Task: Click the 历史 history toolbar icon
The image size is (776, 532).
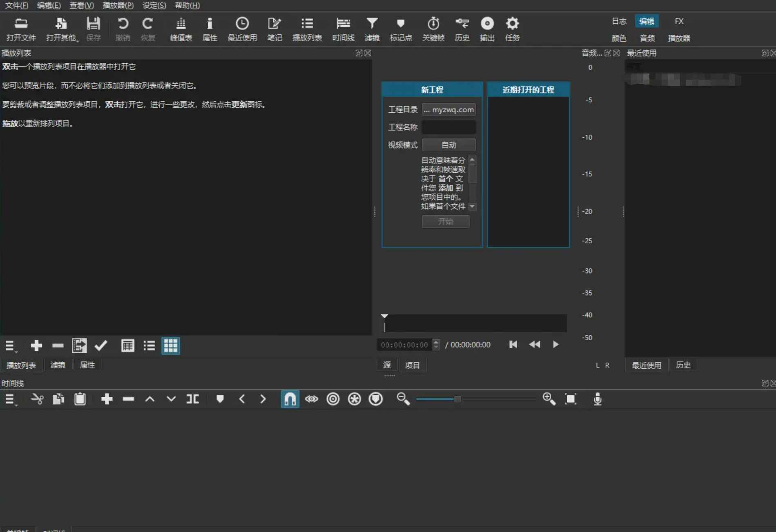Action: coord(462,29)
